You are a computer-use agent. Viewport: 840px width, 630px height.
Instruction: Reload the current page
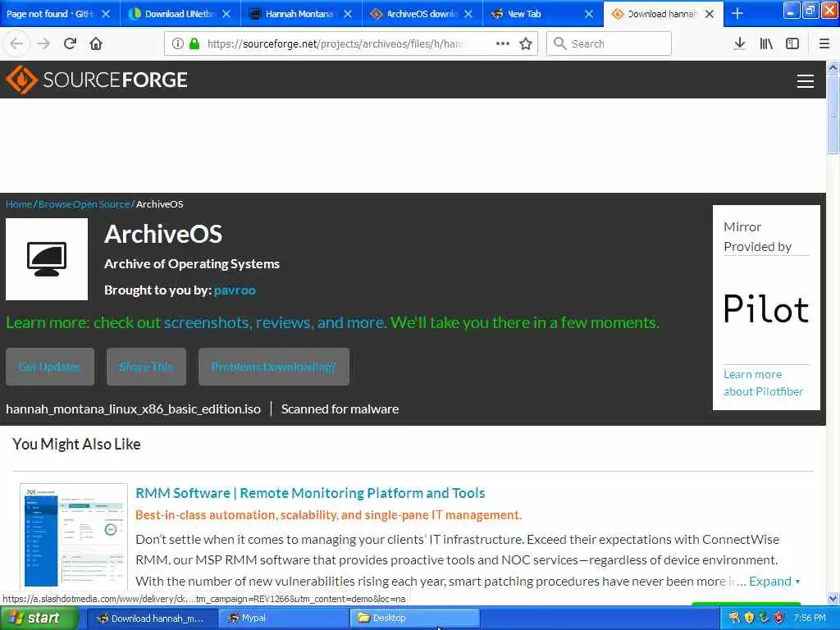point(70,43)
